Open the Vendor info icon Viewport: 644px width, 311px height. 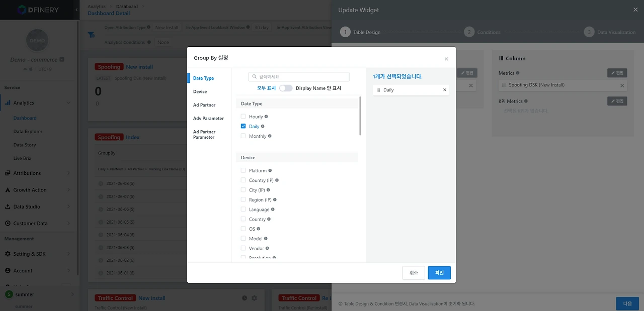tap(268, 248)
